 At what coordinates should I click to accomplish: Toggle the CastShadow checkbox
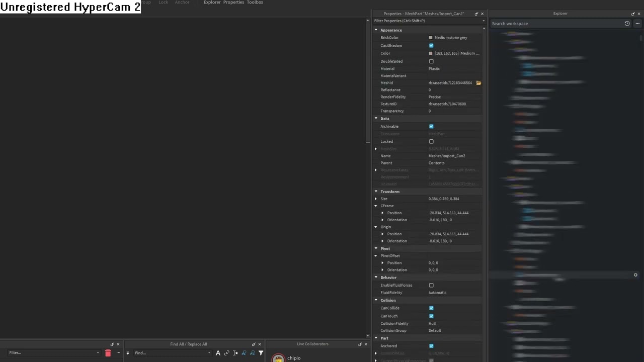[x=431, y=45]
